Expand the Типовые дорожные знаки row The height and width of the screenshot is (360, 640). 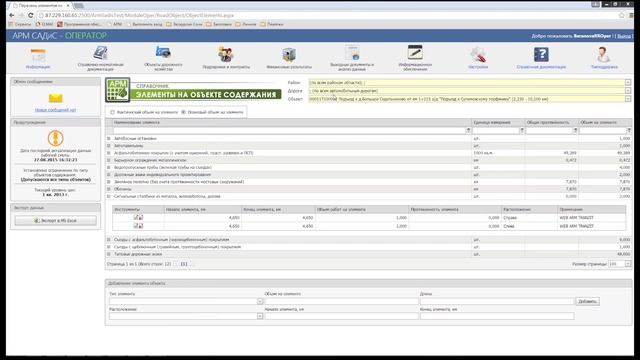[x=109, y=254]
